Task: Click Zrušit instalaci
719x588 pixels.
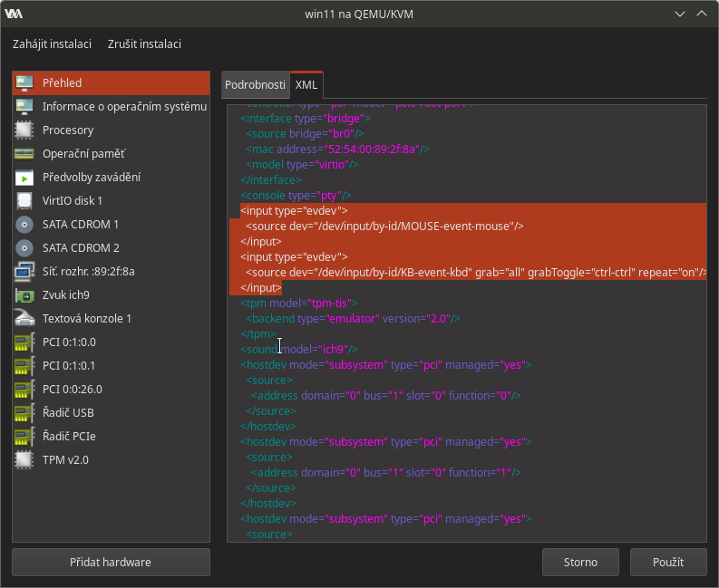Action: pos(144,44)
